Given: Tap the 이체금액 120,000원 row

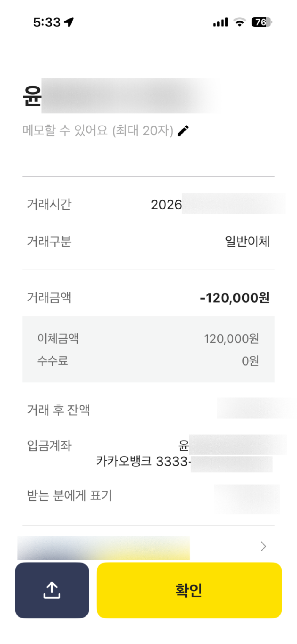Looking at the screenshot, I should [x=148, y=339].
